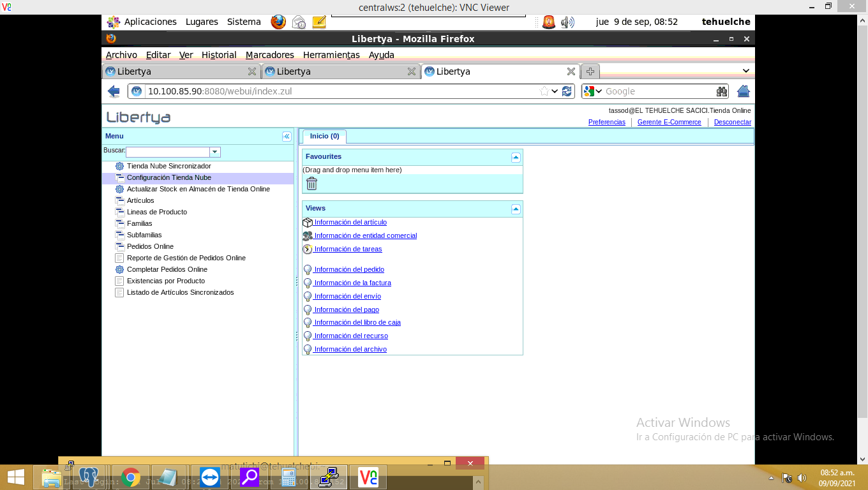868x490 pixels.
Task: Click the box icon beside Información del artículo
Action: pos(308,223)
